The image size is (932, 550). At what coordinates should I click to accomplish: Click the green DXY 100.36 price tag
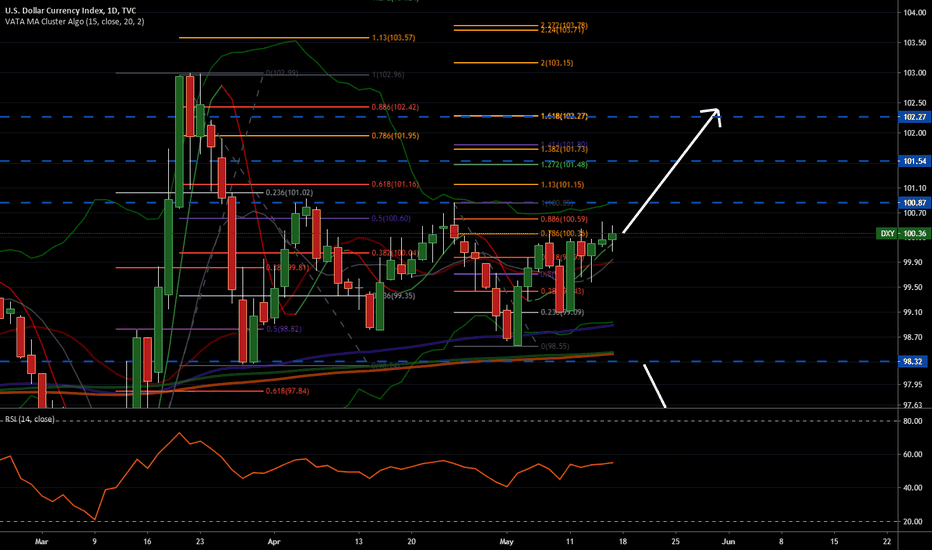(x=902, y=234)
